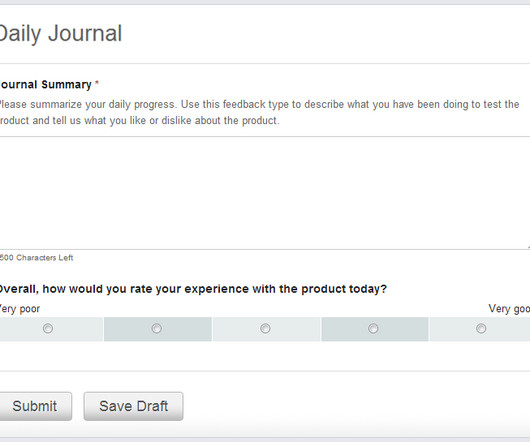Click the 'Please summarize your daily progress' instruction line
Image resolution: width=530 pixels, height=442 pixels.
pos(259,104)
